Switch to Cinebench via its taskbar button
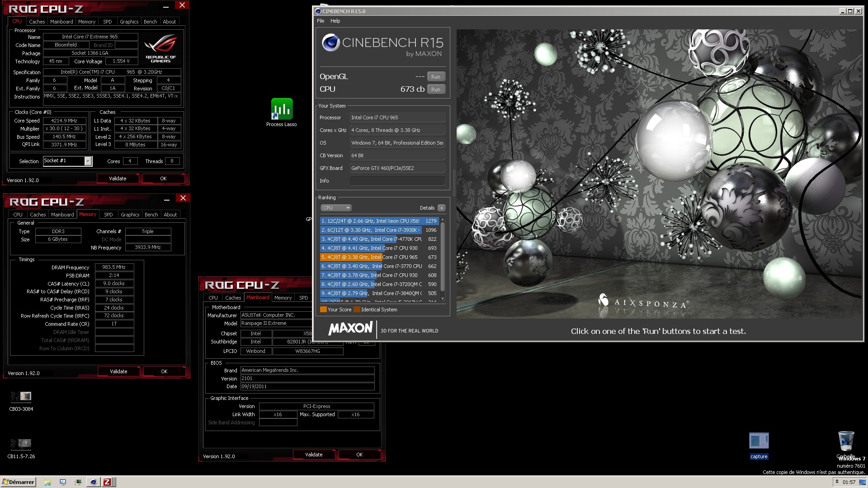 pos(93,482)
